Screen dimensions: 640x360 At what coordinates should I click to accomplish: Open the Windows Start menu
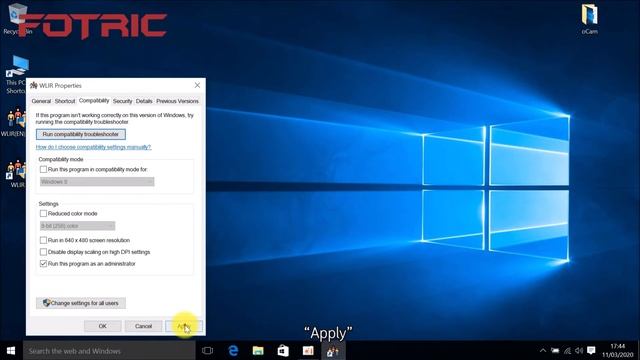point(11,351)
